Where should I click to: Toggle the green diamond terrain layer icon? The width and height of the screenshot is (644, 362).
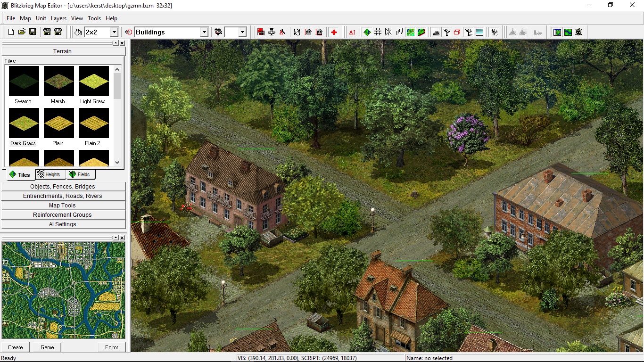point(367,32)
